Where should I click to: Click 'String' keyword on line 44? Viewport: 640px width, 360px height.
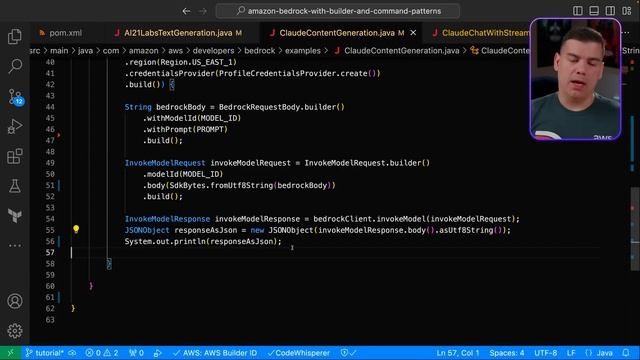point(138,107)
